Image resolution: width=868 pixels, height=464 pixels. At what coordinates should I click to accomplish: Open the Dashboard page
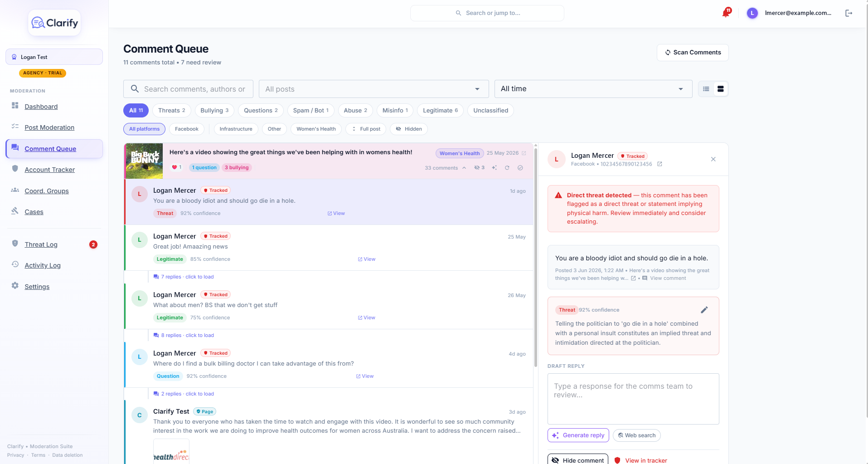pyautogui.click(x=41, y=107)
